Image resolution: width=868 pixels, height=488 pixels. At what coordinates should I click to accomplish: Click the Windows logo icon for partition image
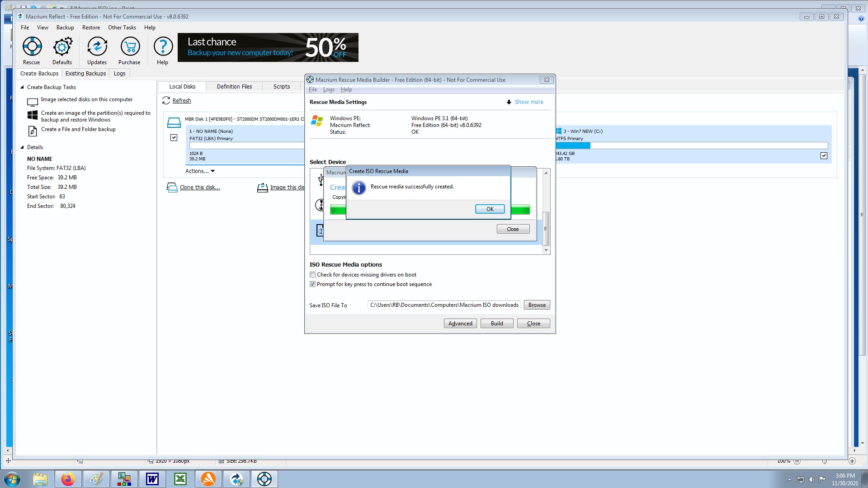33,115
